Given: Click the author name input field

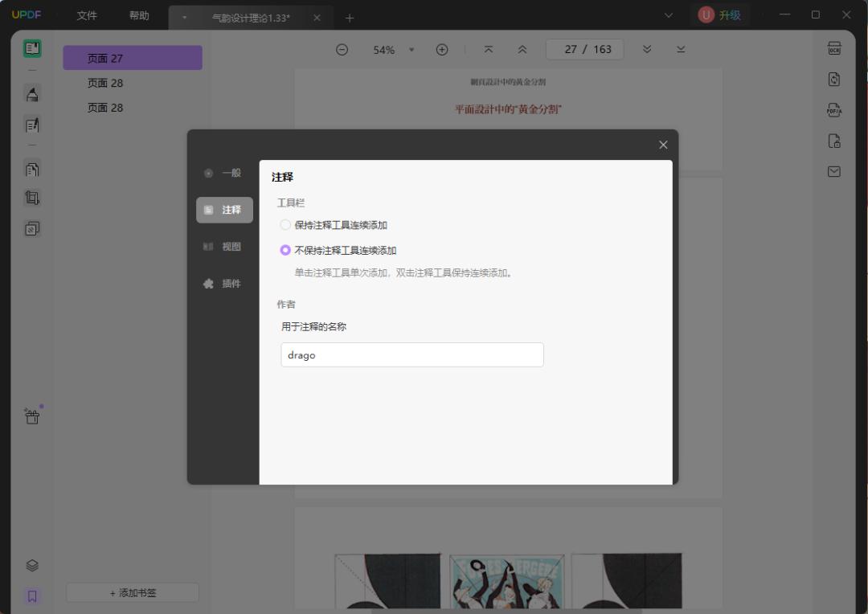Looking at the screenshot, I should pyautogui.click(x=411, y=354).
